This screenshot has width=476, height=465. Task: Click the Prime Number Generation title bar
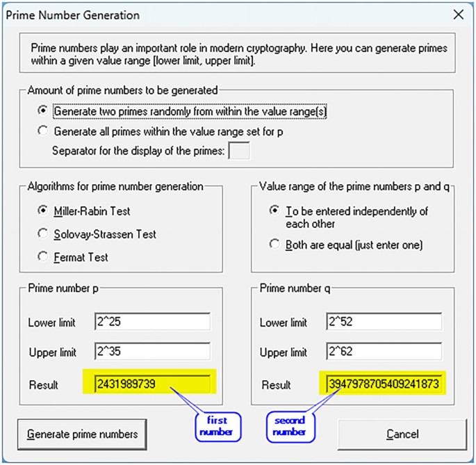(x=208, y=15)
